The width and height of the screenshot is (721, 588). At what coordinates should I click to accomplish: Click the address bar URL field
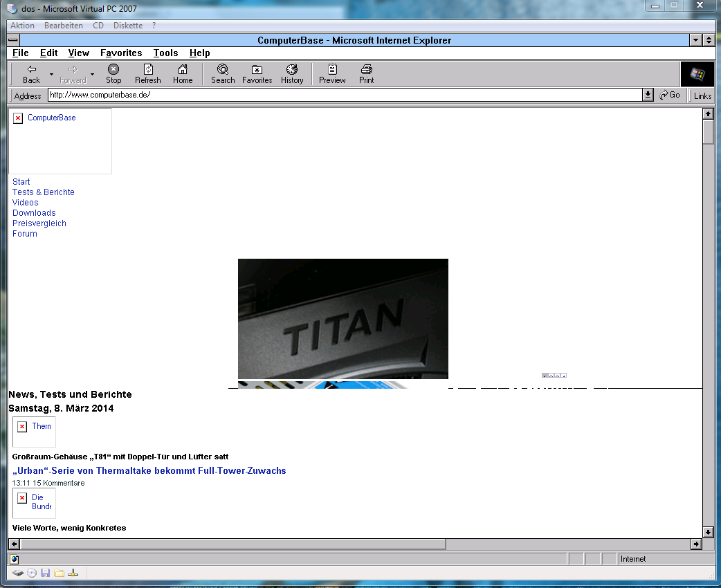pos(345,95)
